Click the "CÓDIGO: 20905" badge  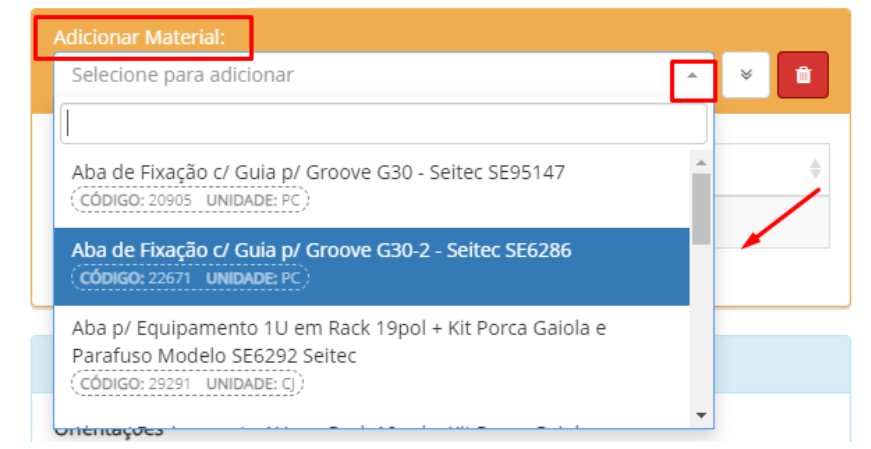pos(133,200)
